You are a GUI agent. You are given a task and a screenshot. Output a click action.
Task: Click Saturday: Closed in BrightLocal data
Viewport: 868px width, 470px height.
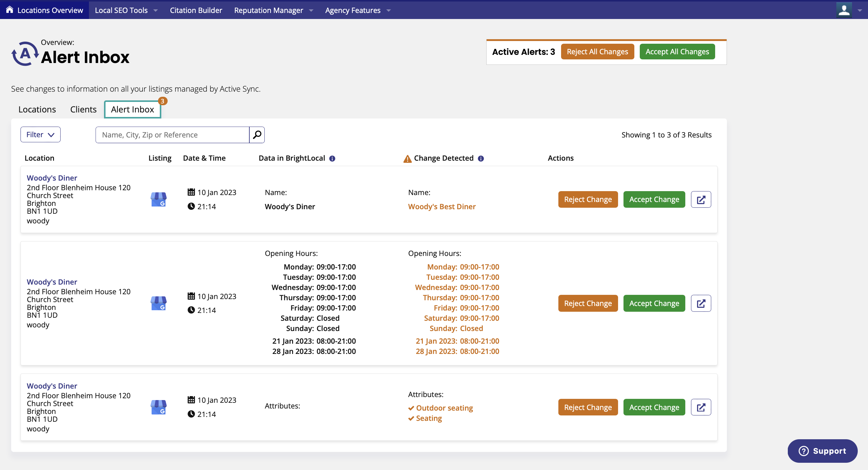coord(310,318)
